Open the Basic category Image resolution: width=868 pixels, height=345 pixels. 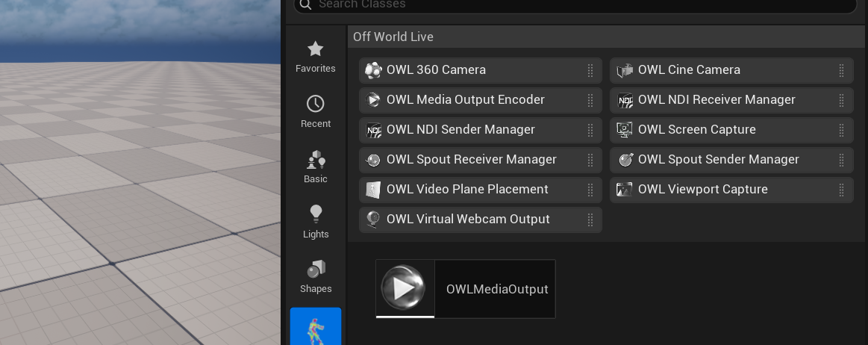click(316, 167)
